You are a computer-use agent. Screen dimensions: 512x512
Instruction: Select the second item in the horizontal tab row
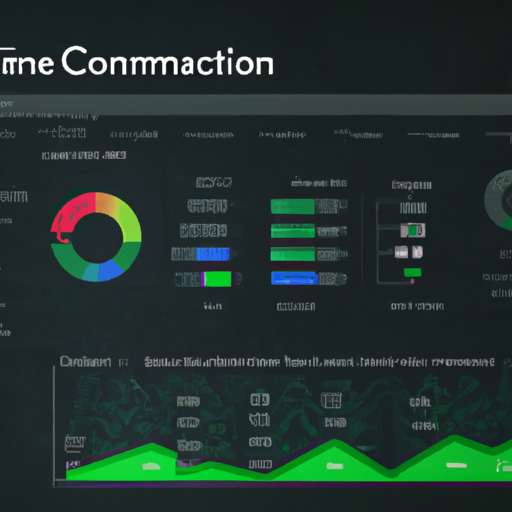coord(62,132)
